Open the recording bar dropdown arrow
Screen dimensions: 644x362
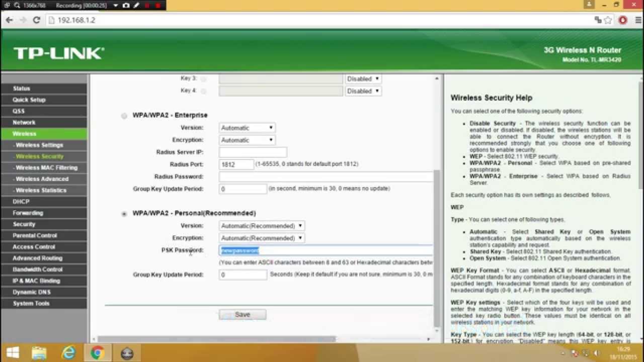pyautogui.click(x=116, y=5)
